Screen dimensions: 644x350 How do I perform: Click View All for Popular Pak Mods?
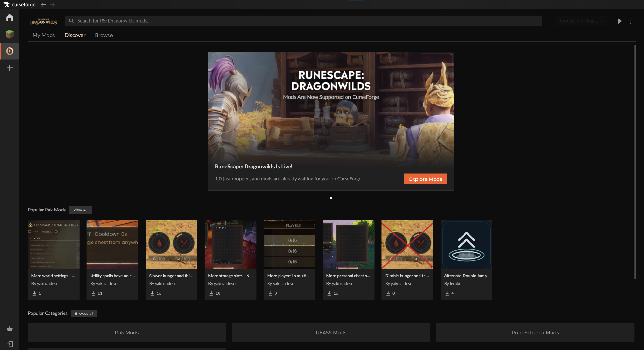[80, 210]
